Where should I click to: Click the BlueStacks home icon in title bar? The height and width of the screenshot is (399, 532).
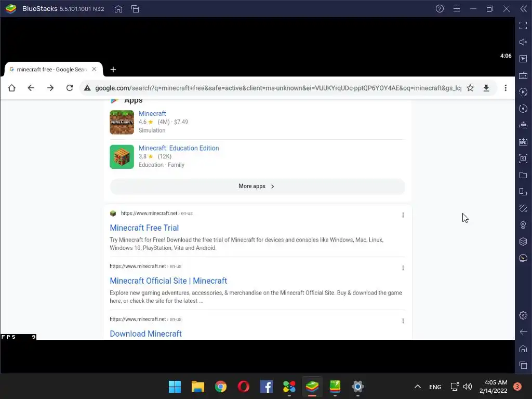tap(118, 9)
